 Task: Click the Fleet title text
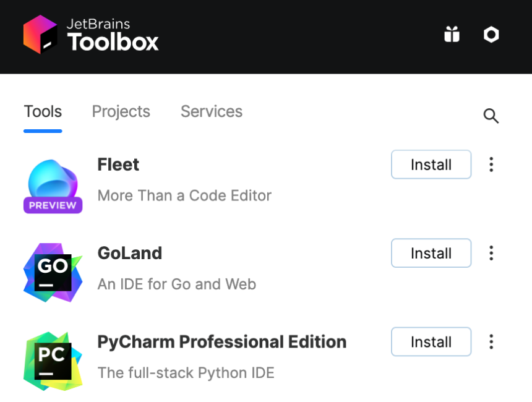118,165
